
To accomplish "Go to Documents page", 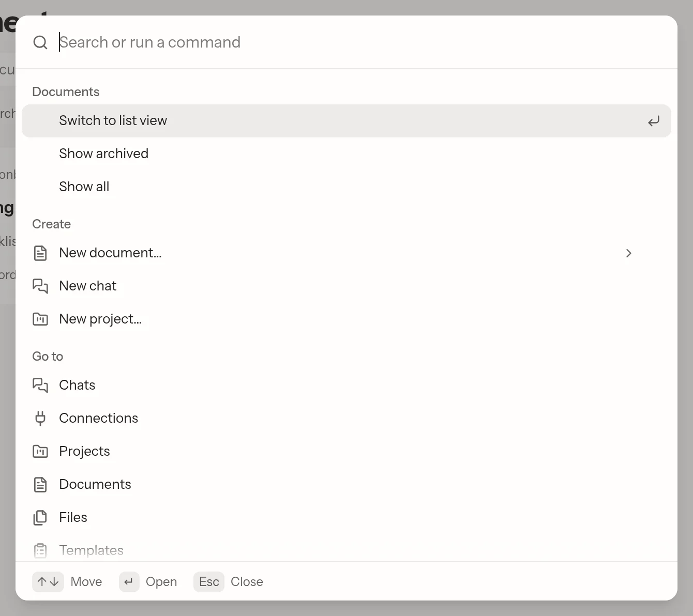I will [x=346, y=485].
